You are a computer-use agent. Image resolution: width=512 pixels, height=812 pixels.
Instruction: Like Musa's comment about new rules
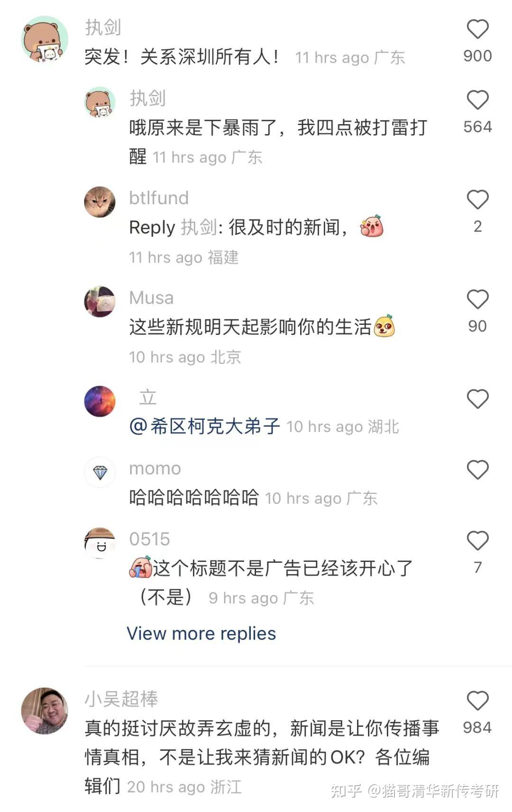click(477, 299)
